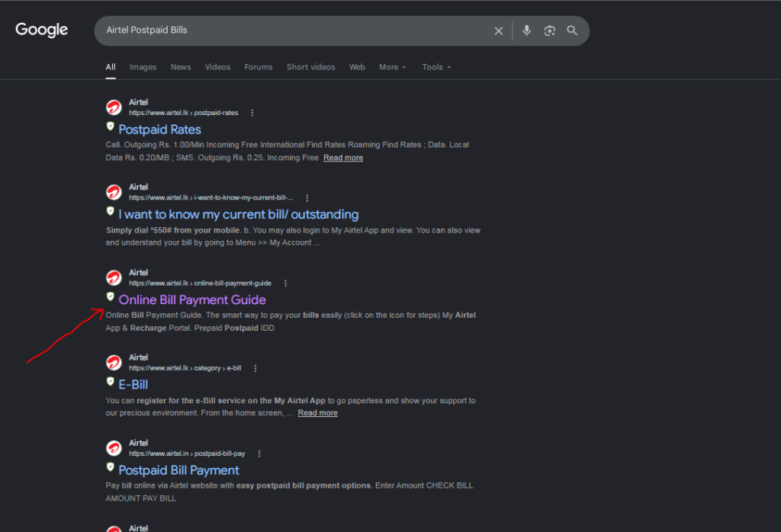781x532 pixels.
Task: Click the airtel.lk postpaid-rates URL
Action: tap(183, 113)
